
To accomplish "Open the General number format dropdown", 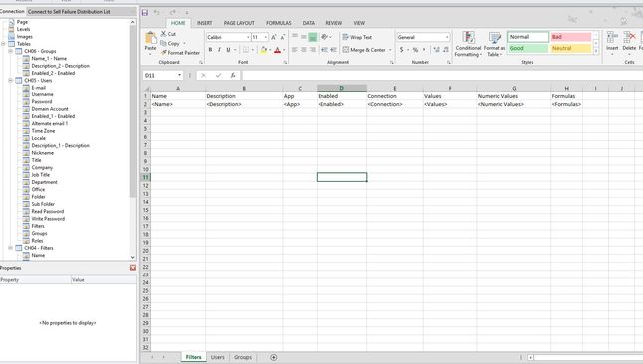I will pos(447,38).
